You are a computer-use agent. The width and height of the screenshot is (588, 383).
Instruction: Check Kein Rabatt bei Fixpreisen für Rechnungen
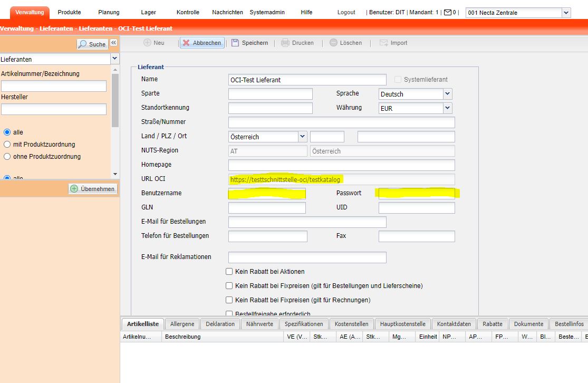point(229,300)
